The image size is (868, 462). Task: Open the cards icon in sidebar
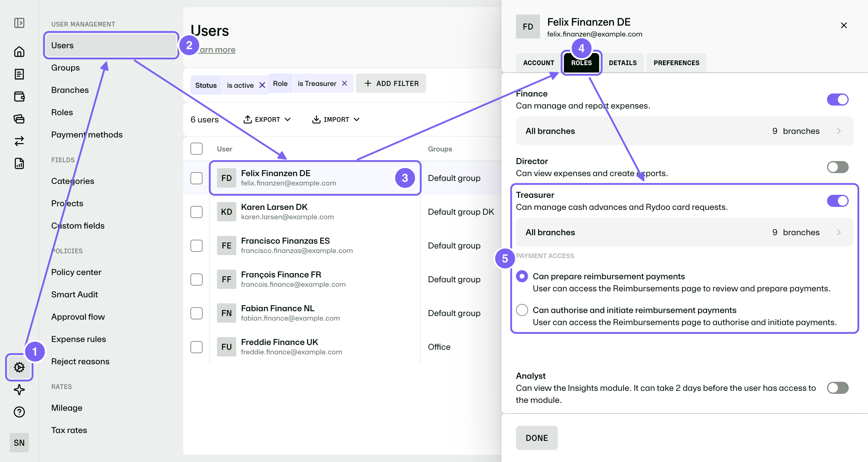(x=19, y=119)
